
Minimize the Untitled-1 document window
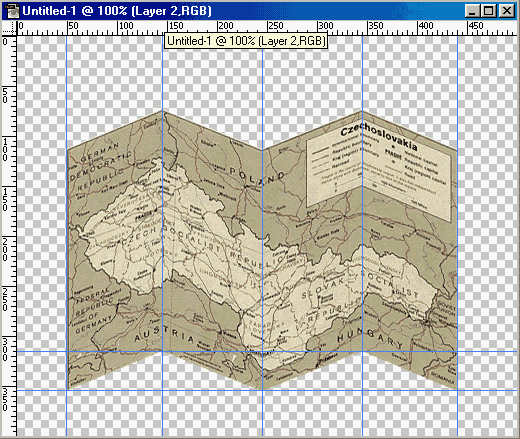(473, 11)
